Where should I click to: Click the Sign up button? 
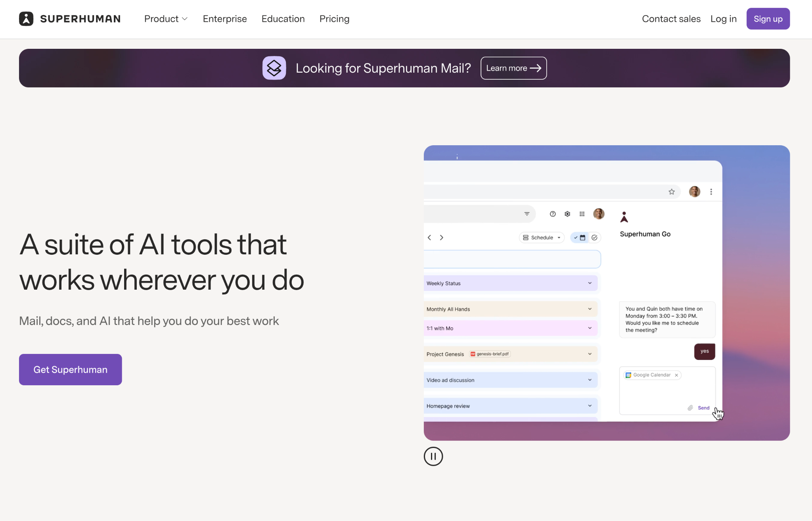(768, 19)
